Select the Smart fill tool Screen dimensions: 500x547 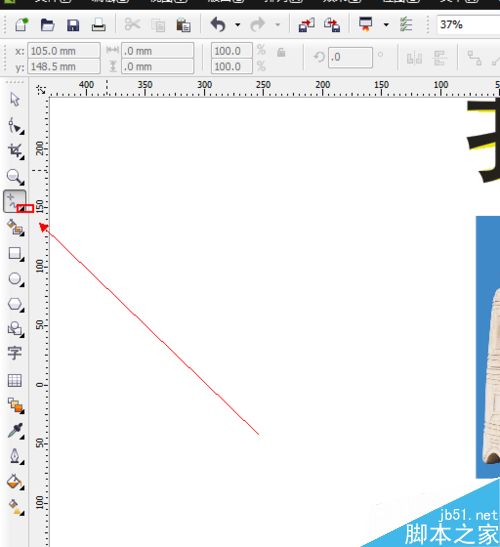(16, 228)
